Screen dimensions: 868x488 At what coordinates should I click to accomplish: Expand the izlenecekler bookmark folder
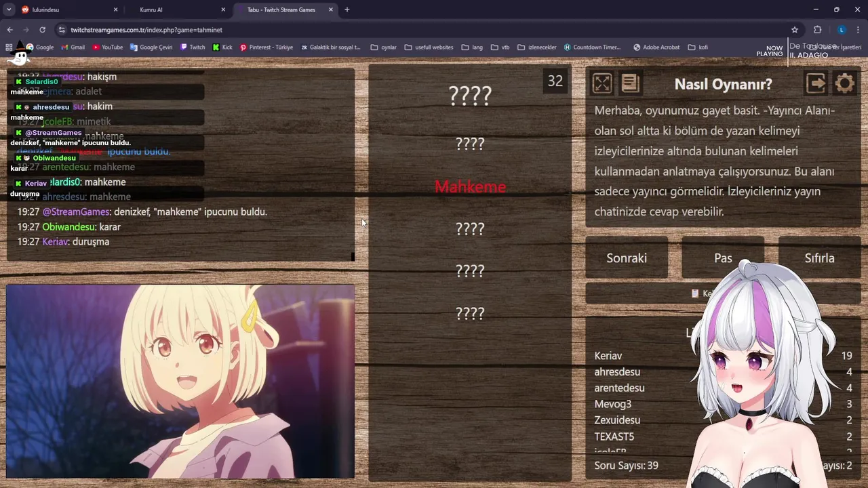pos(537,47)
